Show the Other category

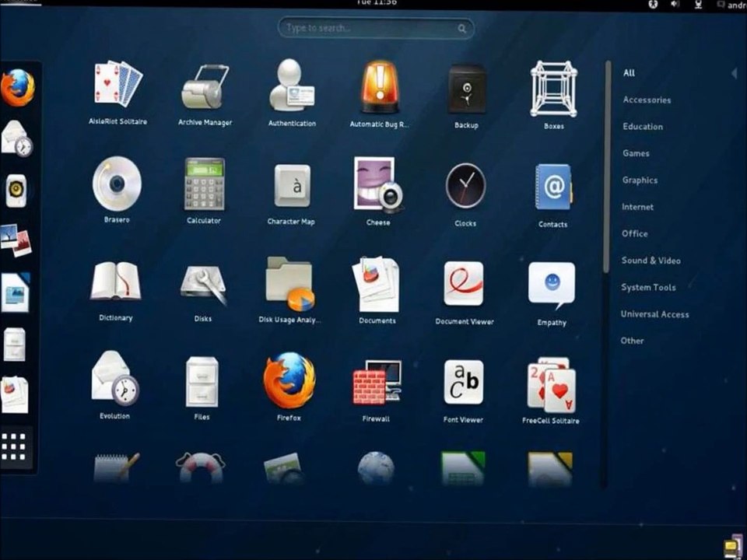pos(632,341)
